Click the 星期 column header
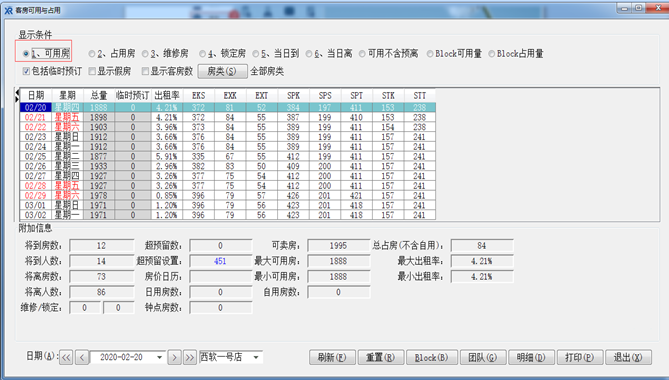 [67, 96]
